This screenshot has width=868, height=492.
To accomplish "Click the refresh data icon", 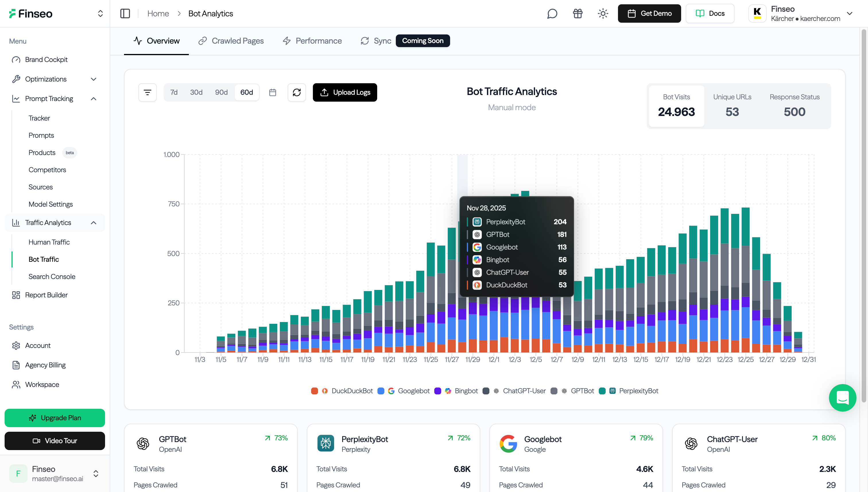I will [297, 92].
